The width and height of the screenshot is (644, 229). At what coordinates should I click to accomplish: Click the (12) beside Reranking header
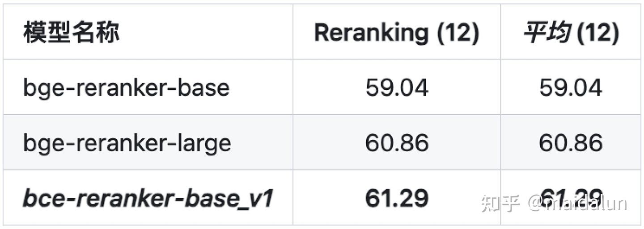[458, 33]
